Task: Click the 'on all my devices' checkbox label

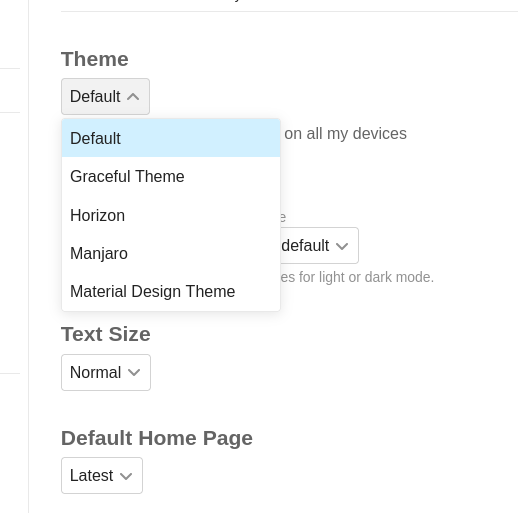Action: (x=345, y=134)
